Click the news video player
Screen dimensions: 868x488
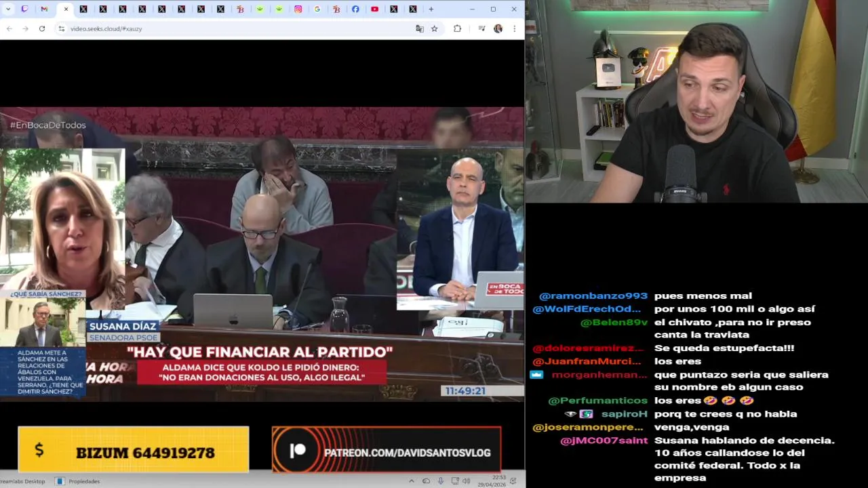click(x=262, y=254)
